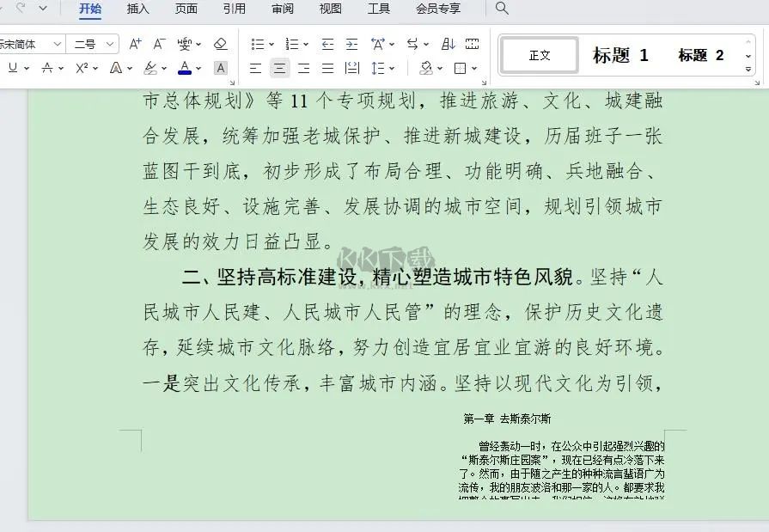The image size is (769, 532).
Task: Toggle center paragraph alignment
Action: pyautogui.click(x=279, y=68)
